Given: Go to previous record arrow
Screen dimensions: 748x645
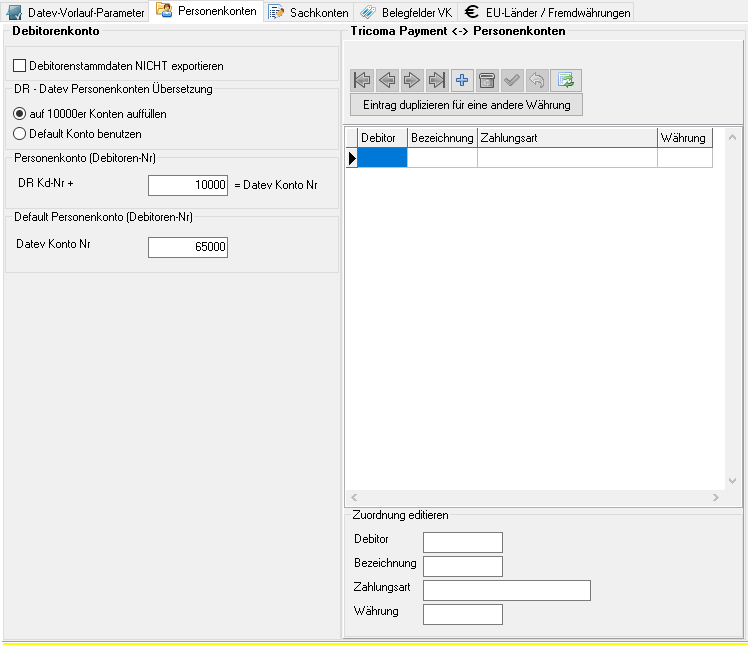Looking at the screenshot, I should pos(387,81).
